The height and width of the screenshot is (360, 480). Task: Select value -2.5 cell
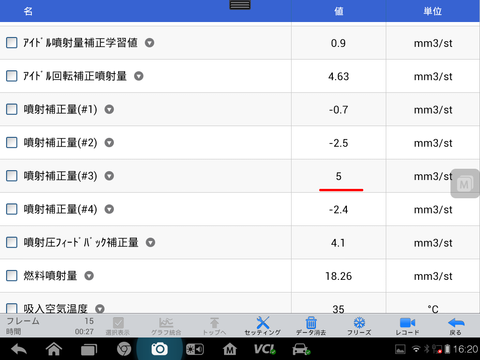tap(339, 143)
